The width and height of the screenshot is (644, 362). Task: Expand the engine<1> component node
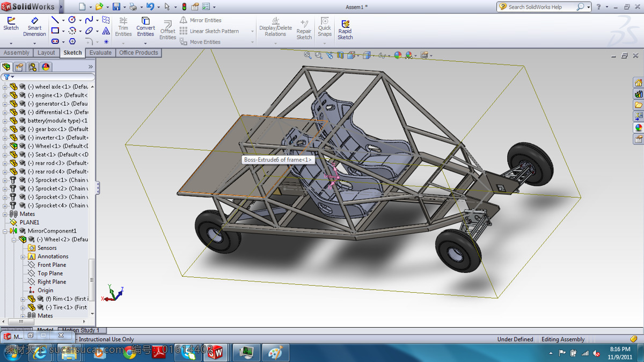coord(5,95)
